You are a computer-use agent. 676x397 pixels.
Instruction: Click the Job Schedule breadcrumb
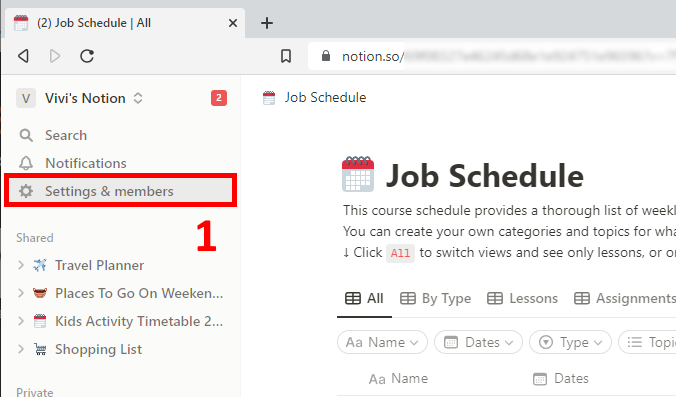[x=325, y=97]
